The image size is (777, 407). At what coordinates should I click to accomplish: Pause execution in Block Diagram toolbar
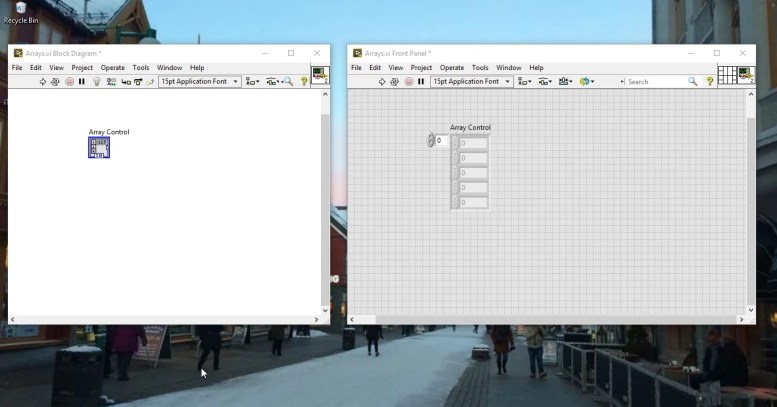click(82, 82)
